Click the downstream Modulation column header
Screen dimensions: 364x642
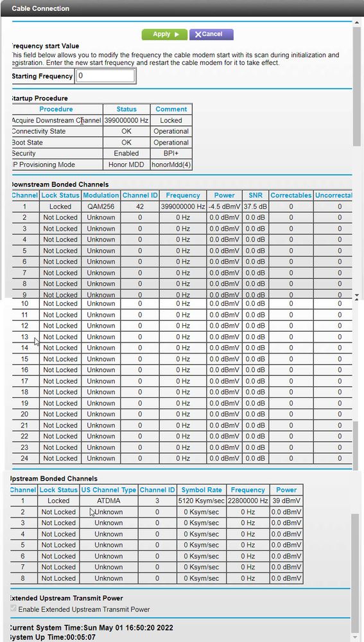(x=101, y=195)
